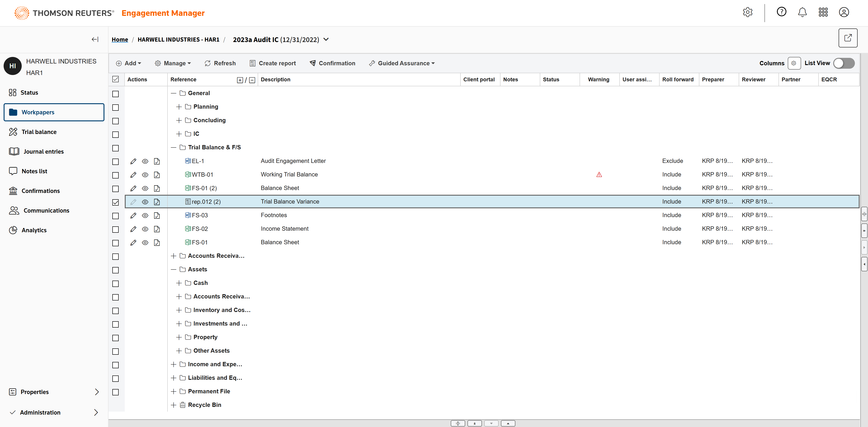Click the sign-off document icon for FS-02
The image size is (868, 427).
point(157,229)
